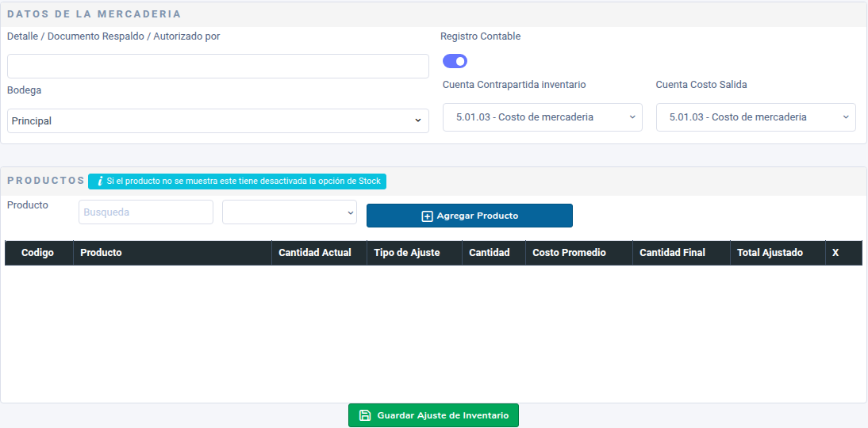Open the Cuenta Contrapartida inventario dropdown
This screenshot has height=428, width=868.
[x=543, y=117]
